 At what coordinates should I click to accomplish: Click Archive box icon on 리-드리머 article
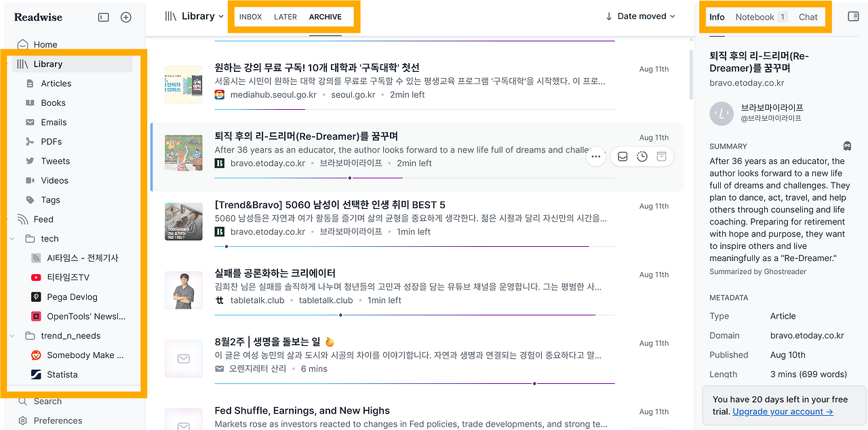coord(661,157)
